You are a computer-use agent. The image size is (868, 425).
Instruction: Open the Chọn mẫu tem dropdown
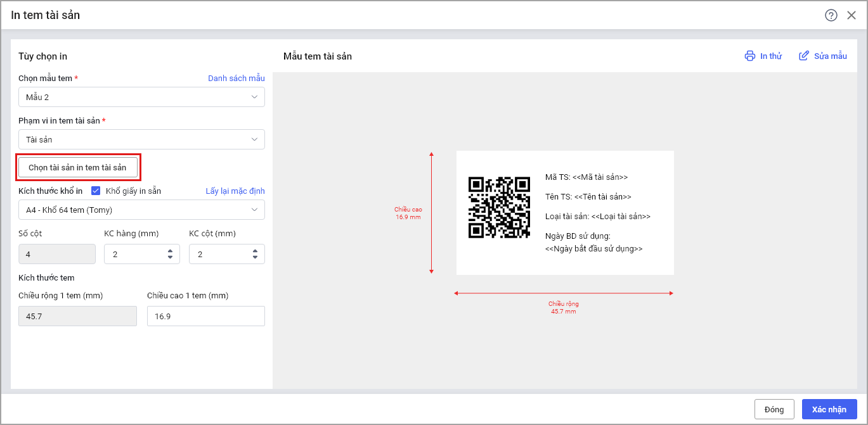point(141,97)
